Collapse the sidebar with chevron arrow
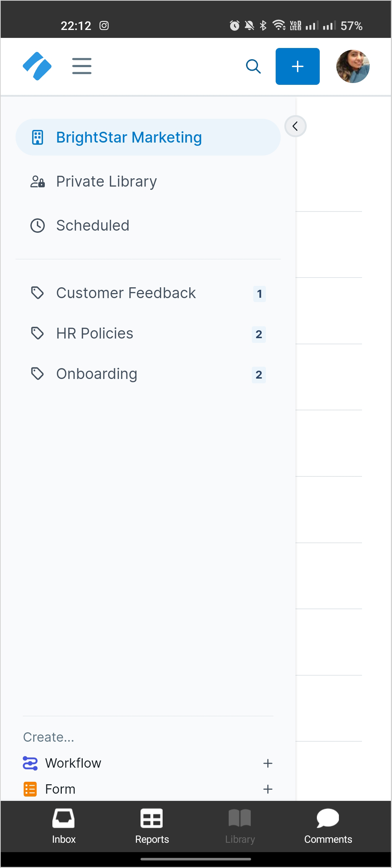Image resolution: width=392 pixels, height=868 pixels. [295, 126]
